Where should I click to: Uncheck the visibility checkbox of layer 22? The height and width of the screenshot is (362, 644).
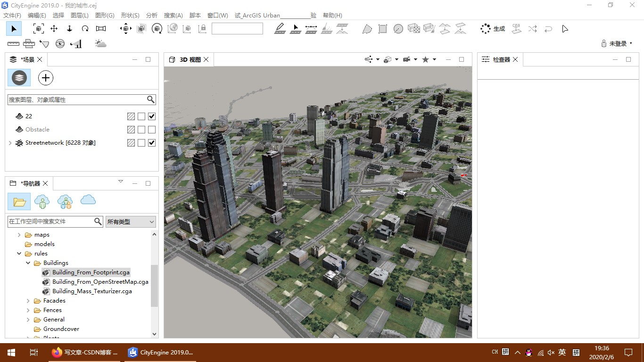pyautogui.click(x=152, y=116)
